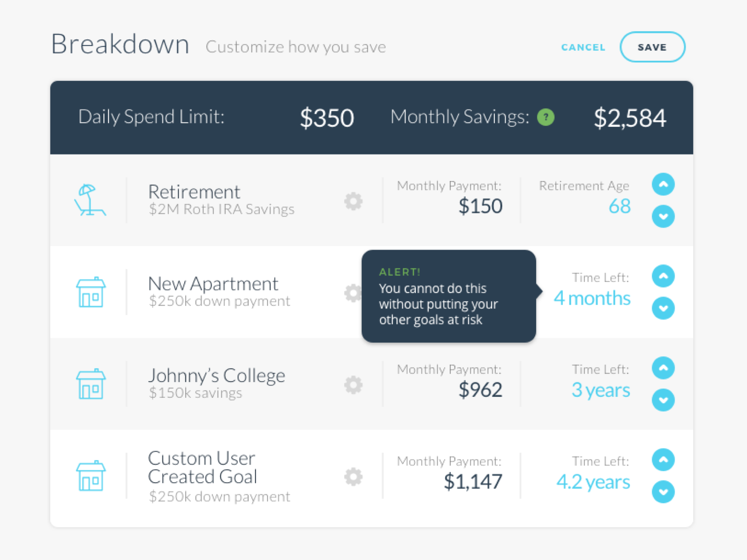Open the Retirement goal settings gear
Viewport: 747px width, 560px height.
point(353,201)
